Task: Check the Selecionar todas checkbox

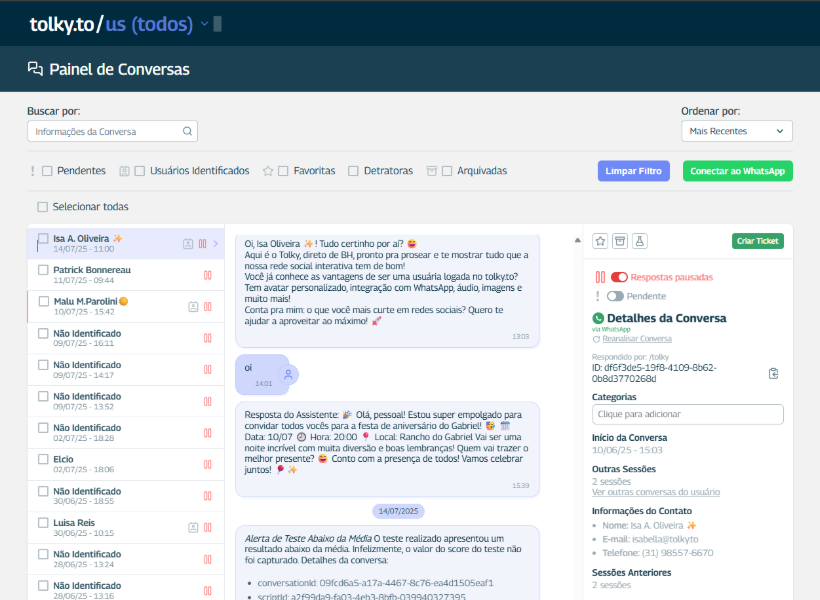Action: tap(42, 207)
